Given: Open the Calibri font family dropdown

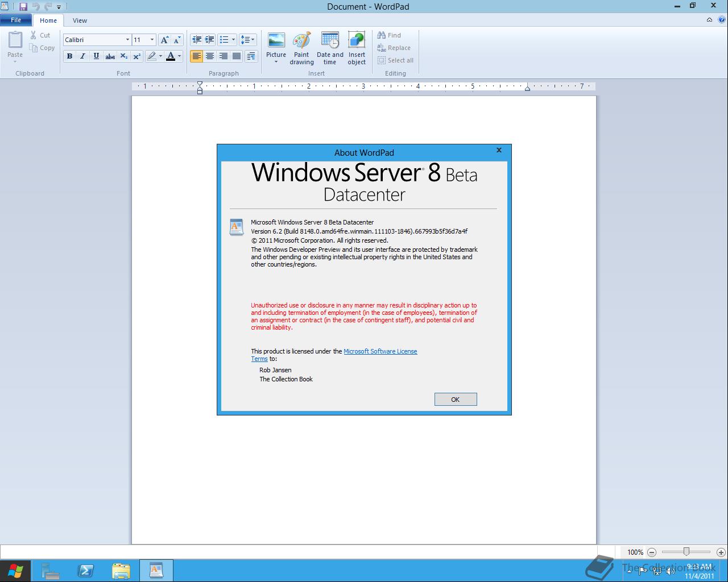Looking at the screenshot, I should [127, 40].
